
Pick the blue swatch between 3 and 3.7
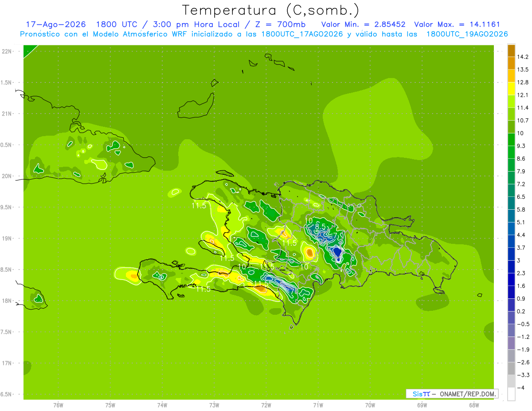tap(511, 254)
